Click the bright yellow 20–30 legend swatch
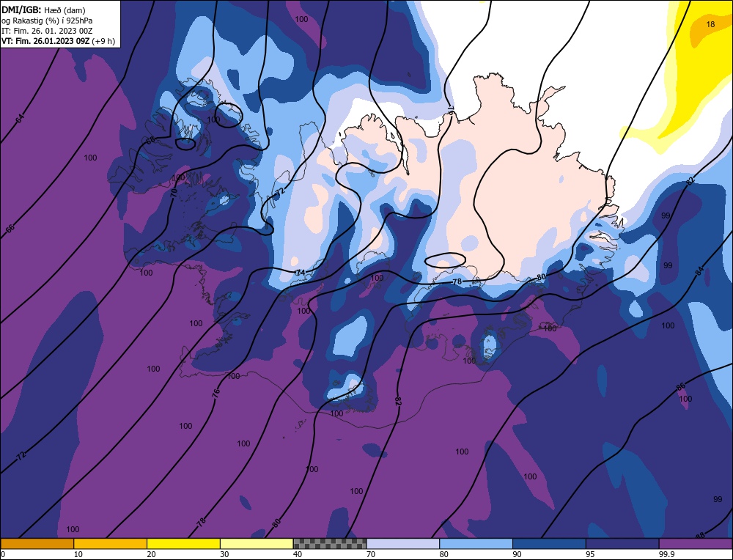The width and height of the screenshot is (733, 560). (x=183, y=543)
